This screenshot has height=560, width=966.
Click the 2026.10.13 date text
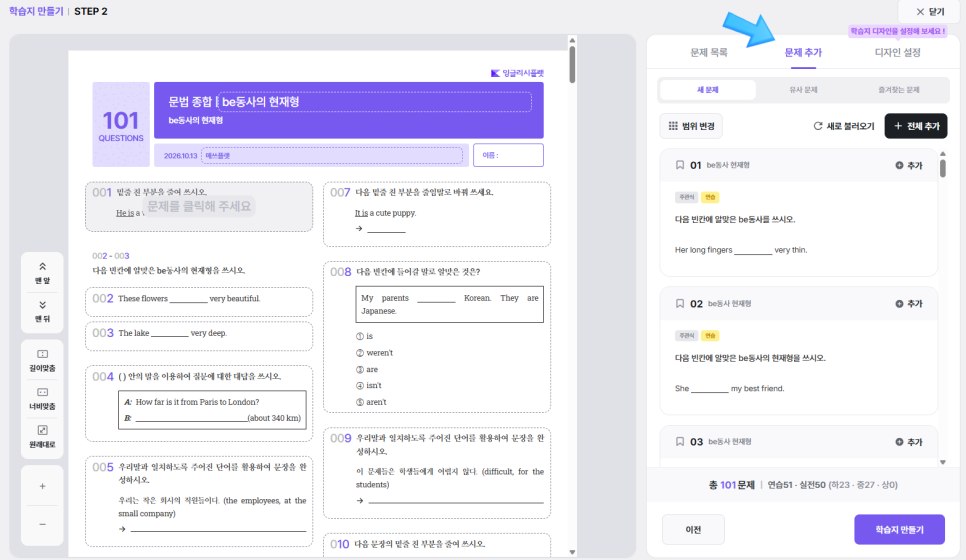click(x=181, y=156)
